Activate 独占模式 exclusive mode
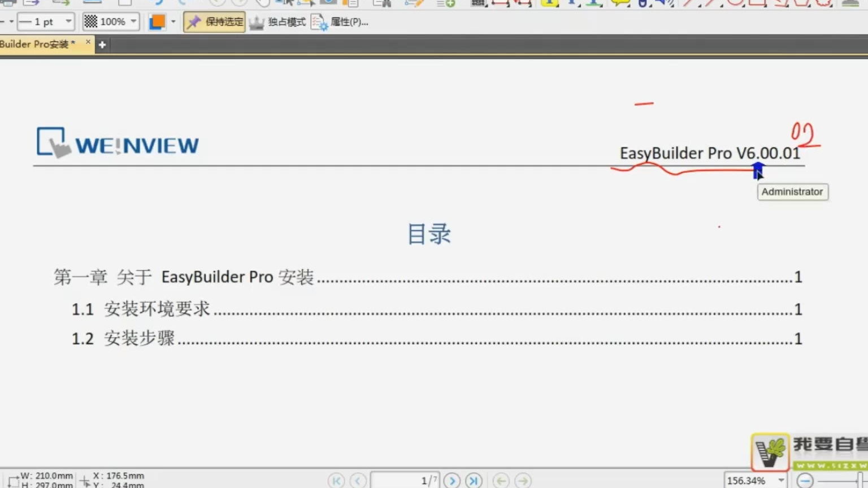The height and width of the screenshot is (488, 868). pyautogui.click(x=277, y=22)
